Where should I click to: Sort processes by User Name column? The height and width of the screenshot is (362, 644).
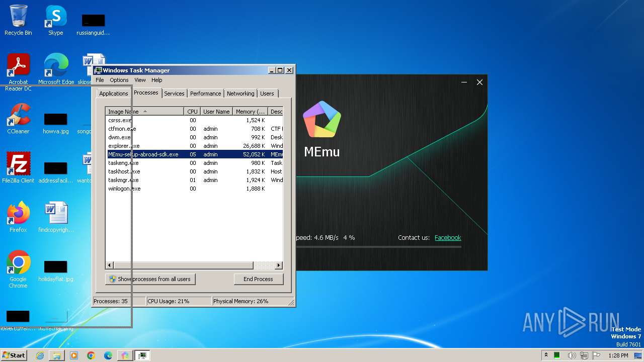(x=216, y=112)
